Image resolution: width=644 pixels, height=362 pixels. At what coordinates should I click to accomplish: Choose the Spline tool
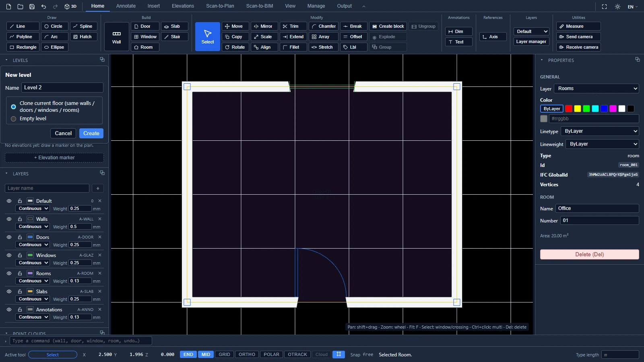click(84, 26)
